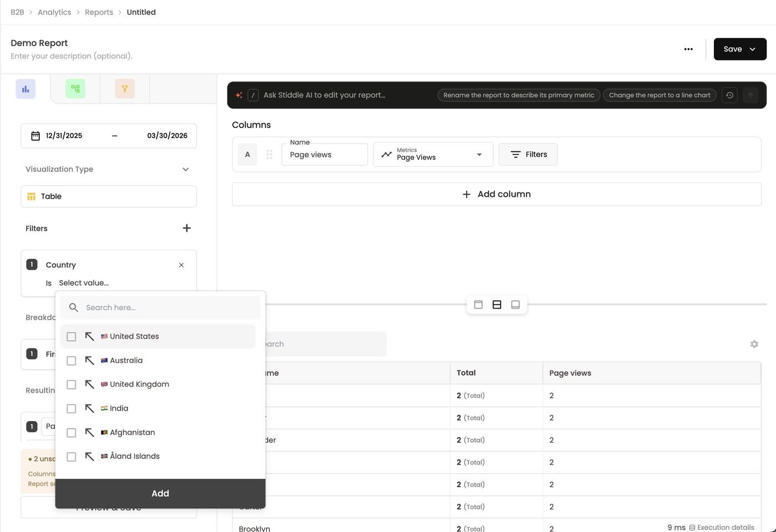Open the Save dropdown arrow
776x532 pixels.
point(753,49)
